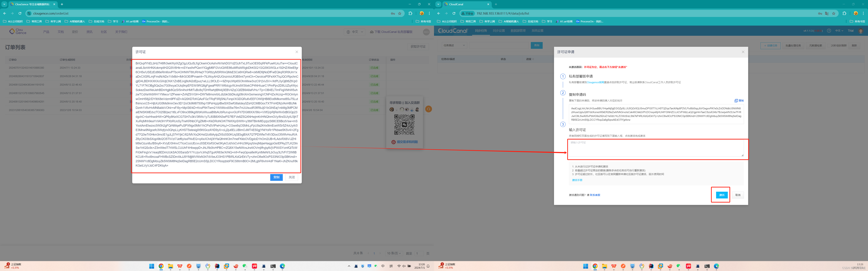The height and width of the screenshot is (271, 868).
Task: Open the 定价 page on ClouGence
Action: [75, 32]
